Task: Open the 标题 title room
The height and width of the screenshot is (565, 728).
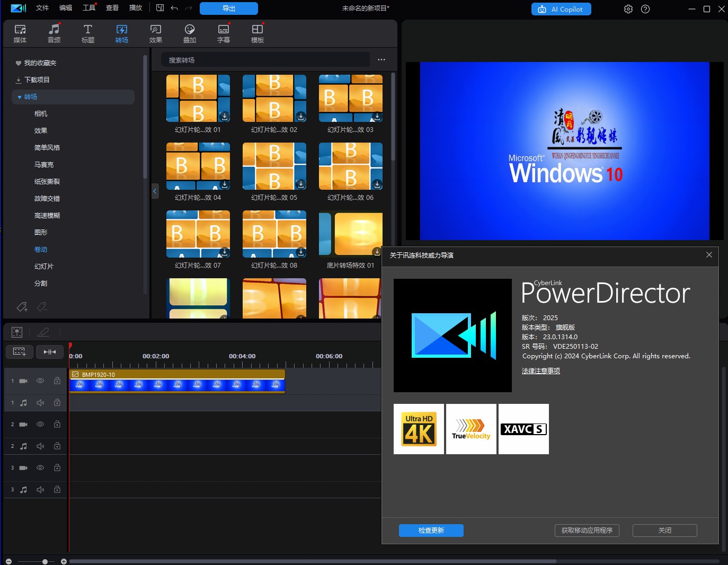Action: pos(88,33)
